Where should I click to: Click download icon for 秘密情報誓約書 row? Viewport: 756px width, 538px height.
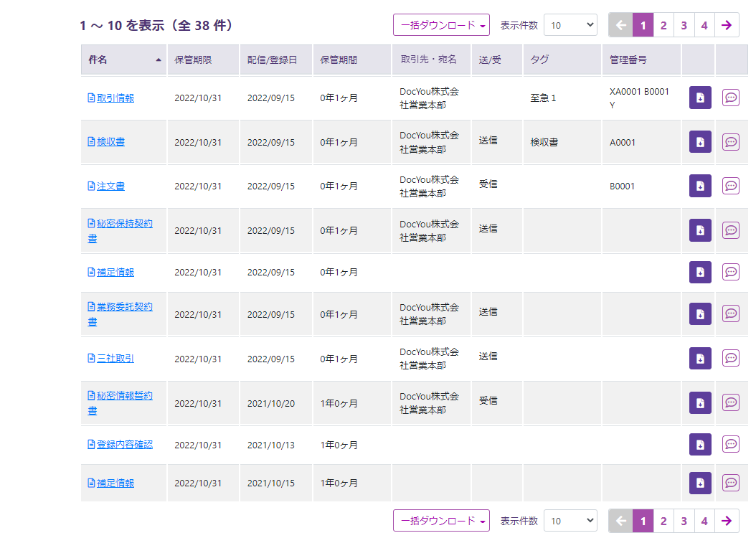click(700, 402)
